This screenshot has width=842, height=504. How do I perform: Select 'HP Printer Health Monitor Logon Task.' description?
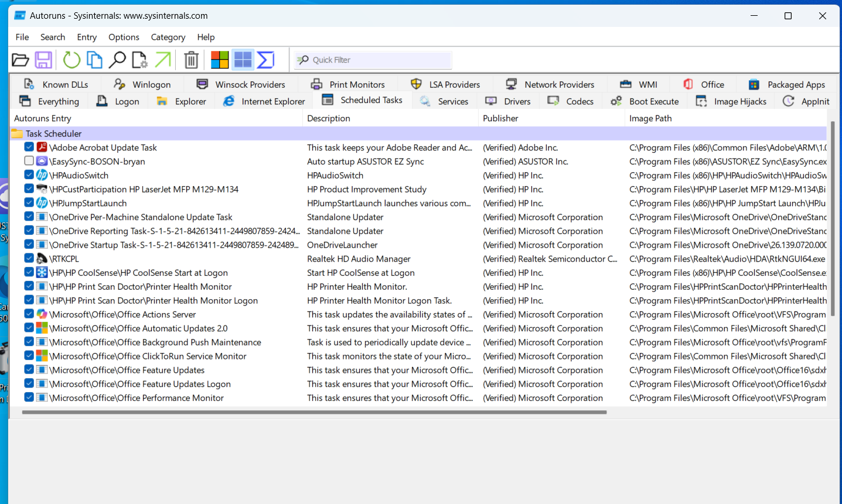tap(380, 300)
